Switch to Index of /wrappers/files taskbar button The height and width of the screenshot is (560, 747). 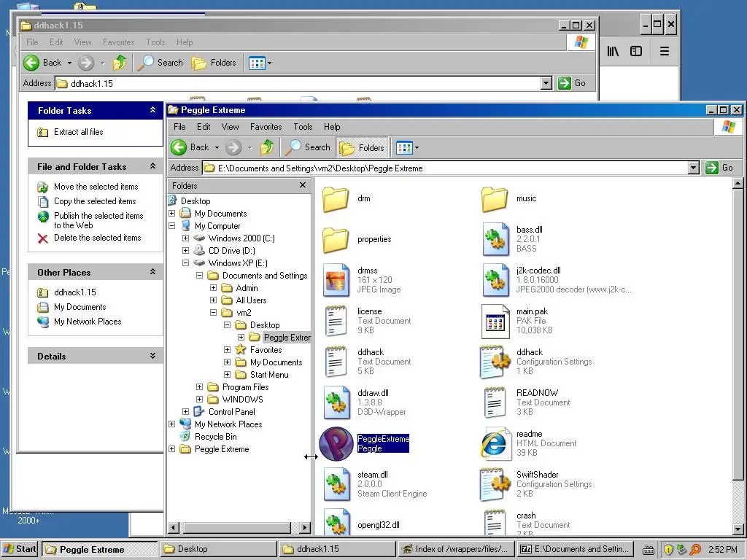455,549
